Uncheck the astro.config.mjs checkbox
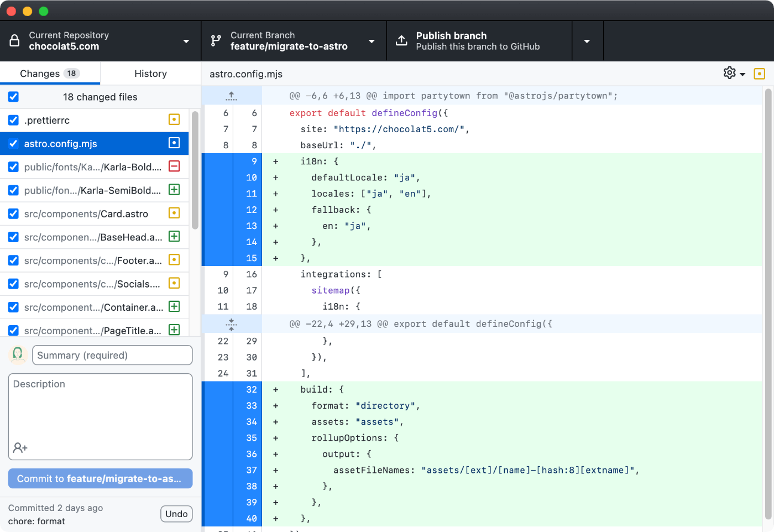Screen dimensions: 774x532 13,143
